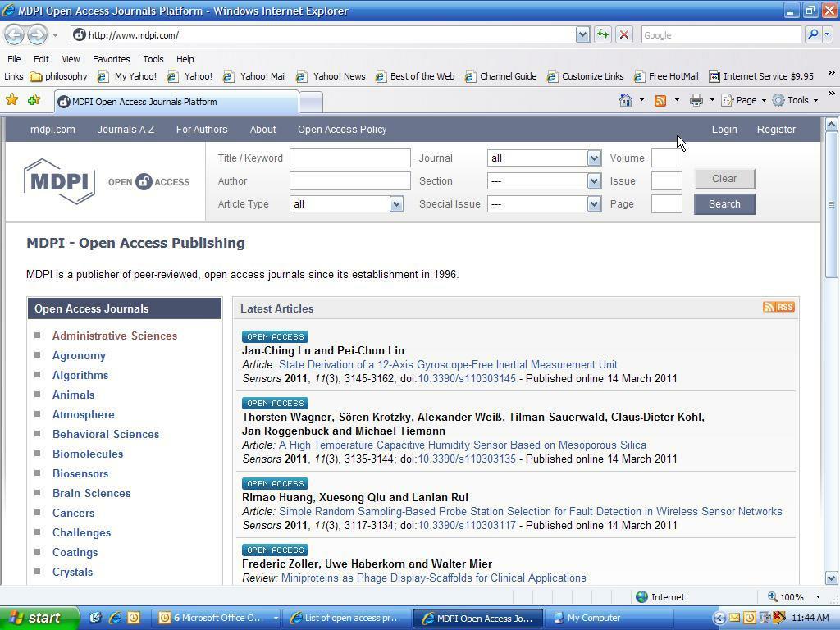
Task: Click the new tab button
Action: pyautogui.click(x=311, y=103)
